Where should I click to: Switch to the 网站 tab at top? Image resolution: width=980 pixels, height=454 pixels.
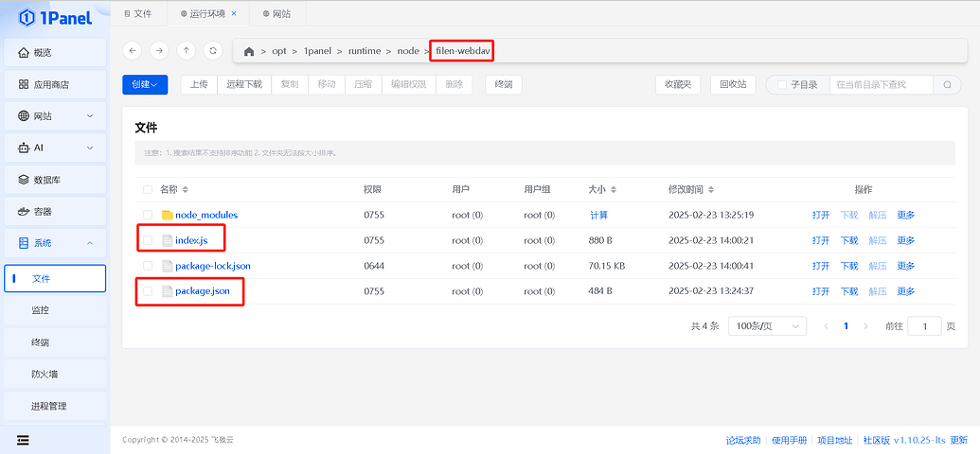[x=276, y=13]
